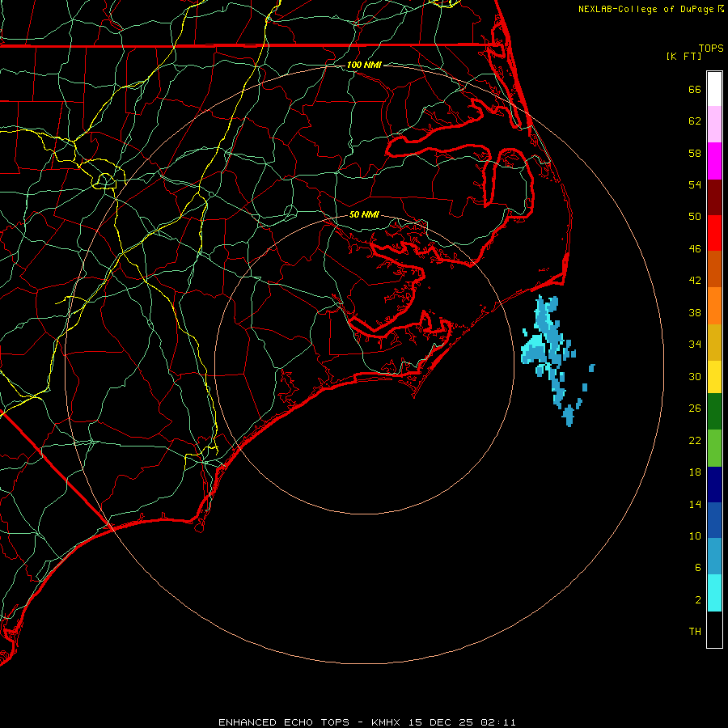Click the KMHX station identifier

[x=387, y=722]
